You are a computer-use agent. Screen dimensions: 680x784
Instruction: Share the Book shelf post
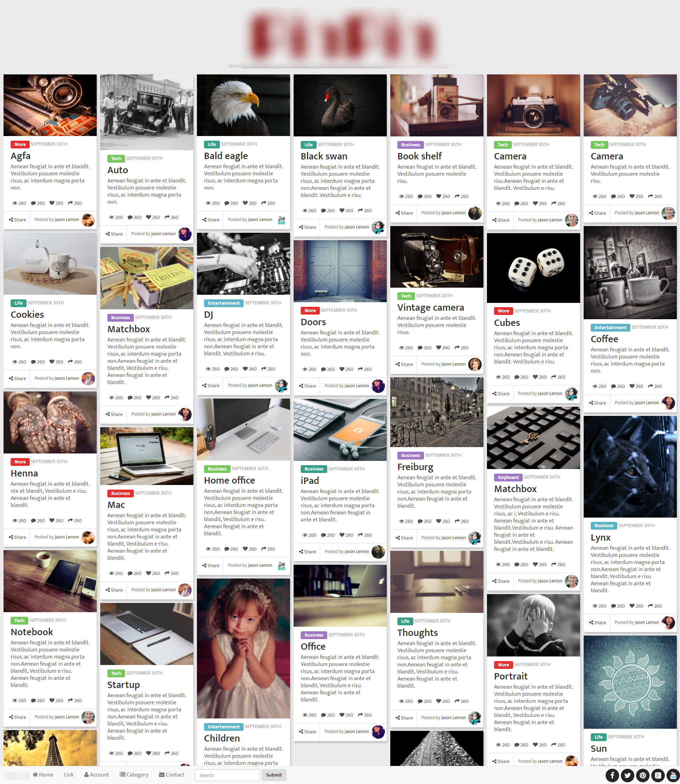coord(404,213)
